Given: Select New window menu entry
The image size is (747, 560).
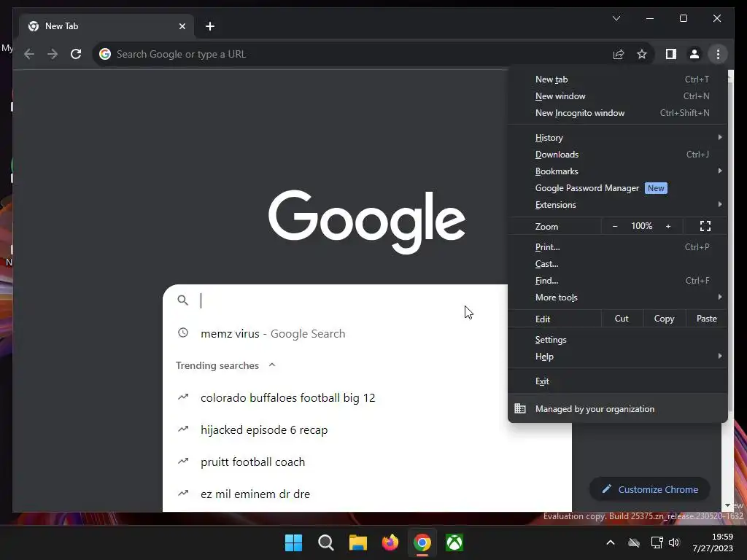Looking at the screenshot, I should pyautogui.click(x=618, y=96).
